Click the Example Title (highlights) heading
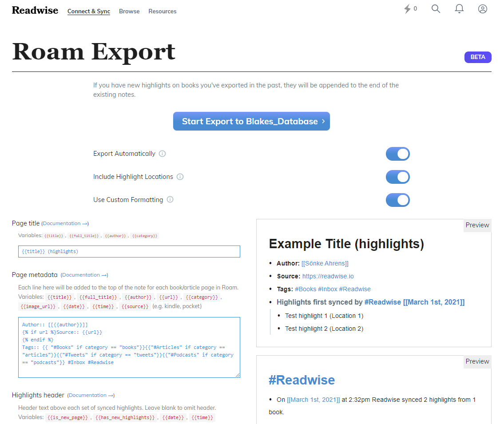This screenshot has height=424, width=504. [346, 244]
